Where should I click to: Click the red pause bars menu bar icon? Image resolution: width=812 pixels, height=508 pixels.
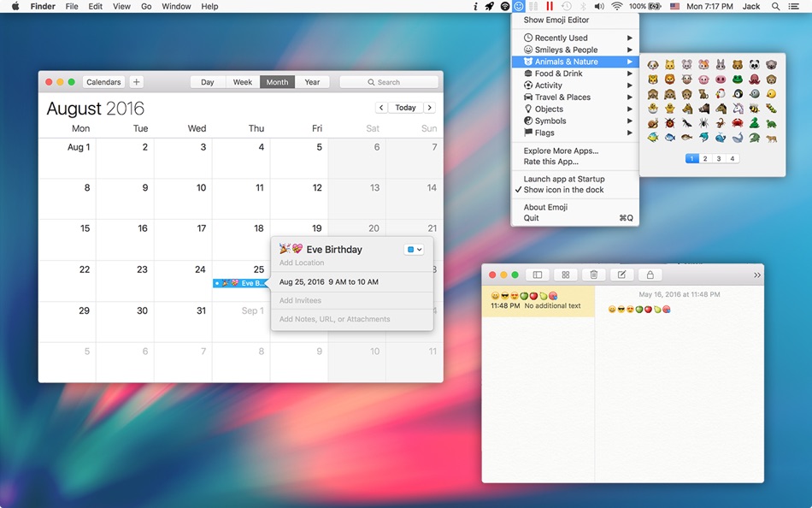(x=550, y=6)
